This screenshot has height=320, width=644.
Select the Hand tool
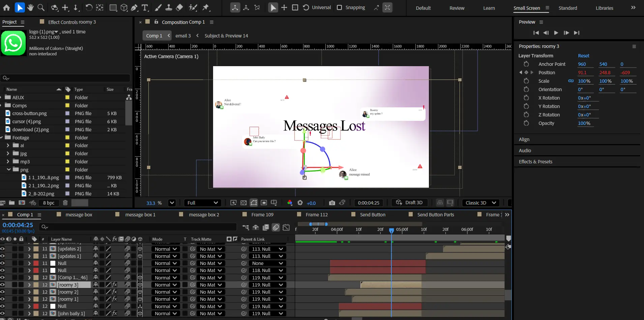tap(30, 7)
